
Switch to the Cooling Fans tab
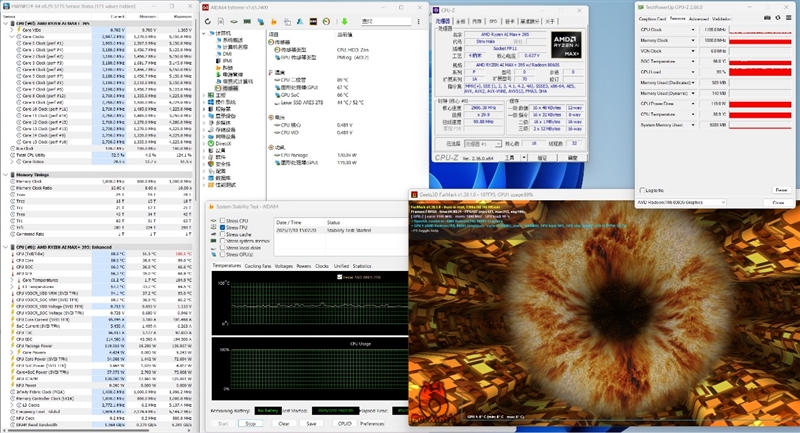257,266
